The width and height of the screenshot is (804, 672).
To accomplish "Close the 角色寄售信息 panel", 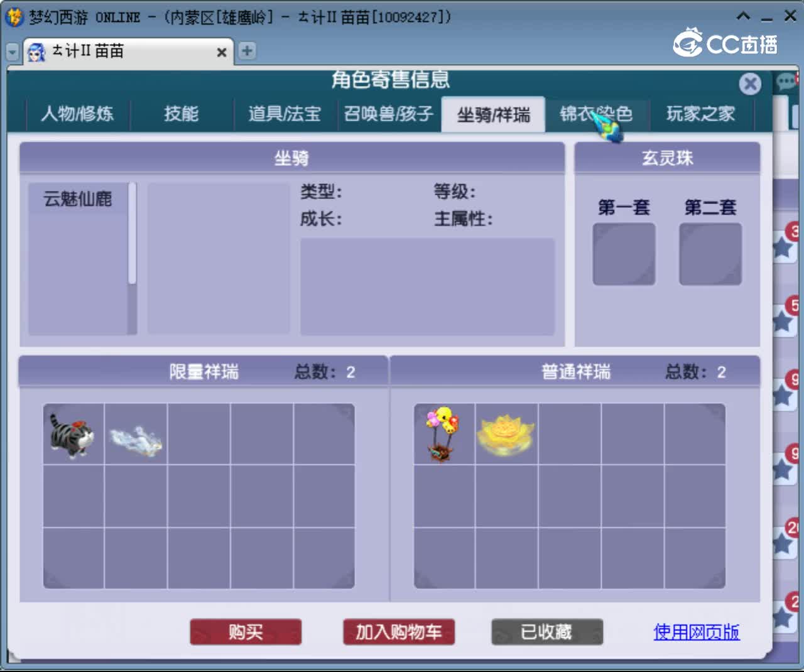I will 750,84.
